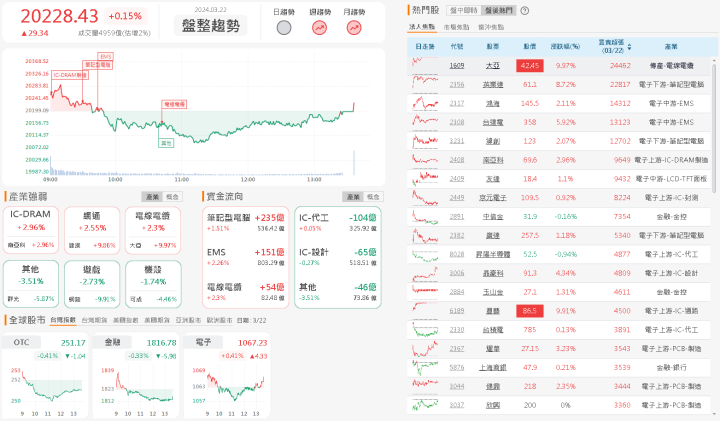
Task: Click the IC-DRAM event marker on the index chart
Action: (70, 75)
